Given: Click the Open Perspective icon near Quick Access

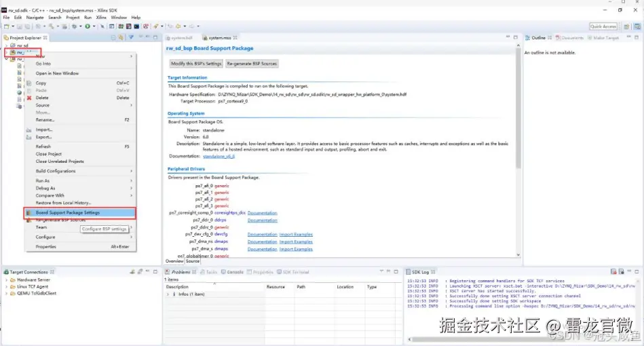Looking at the screenshot, I should (x=626, y=26).
